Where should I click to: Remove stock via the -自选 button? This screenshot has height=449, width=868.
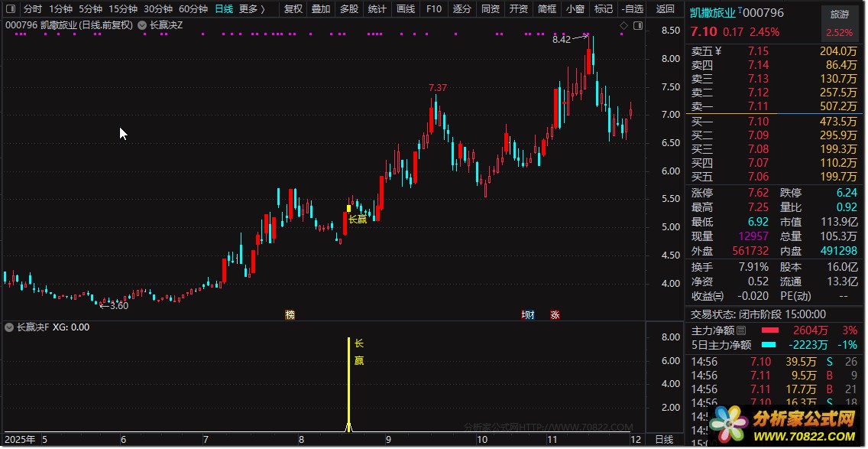tap(631, 9)
